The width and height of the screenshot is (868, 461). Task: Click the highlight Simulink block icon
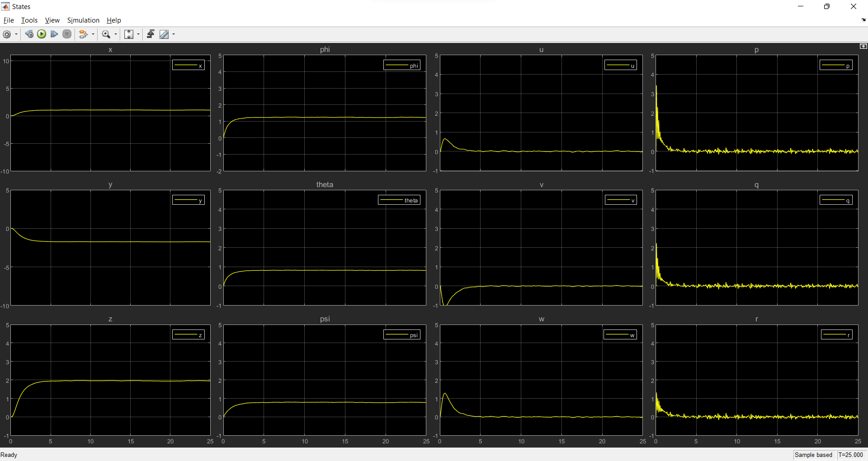point(83,34)
